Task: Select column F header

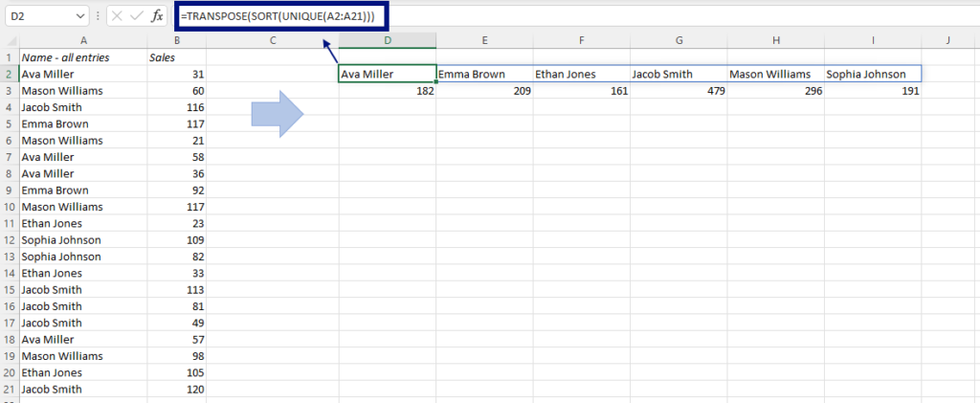Action: [581, 41]
